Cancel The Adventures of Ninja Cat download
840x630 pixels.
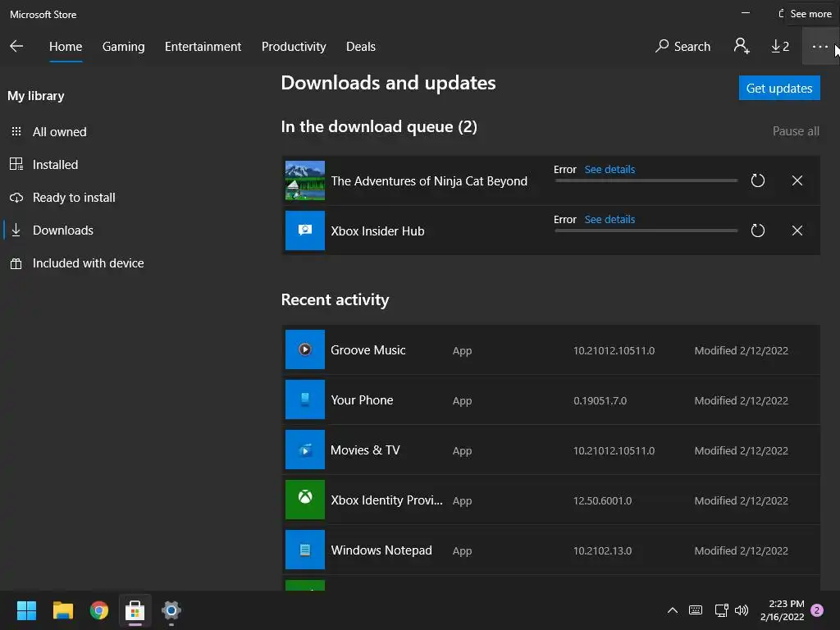click(x=797, y=180)
